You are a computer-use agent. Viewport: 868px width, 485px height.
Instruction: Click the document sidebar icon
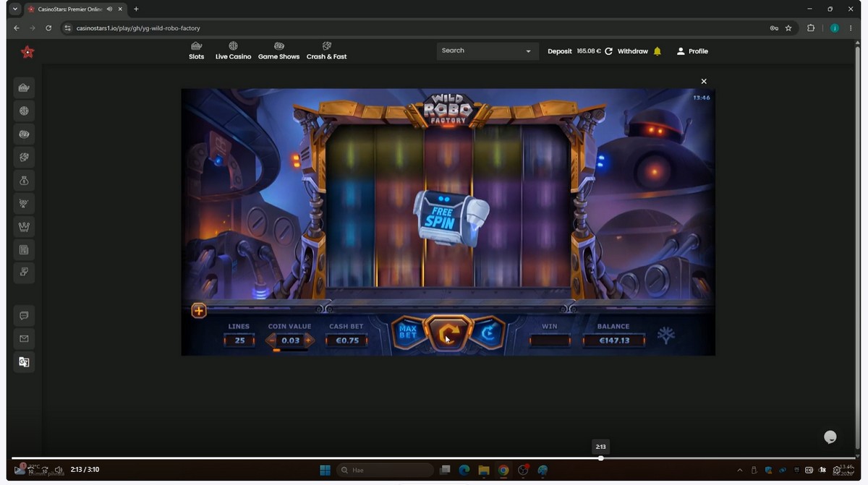pyautogui.click(x=24, y=250)
